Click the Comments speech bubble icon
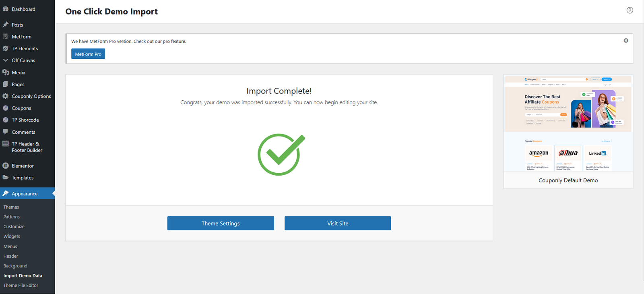 tap(6, 132)
